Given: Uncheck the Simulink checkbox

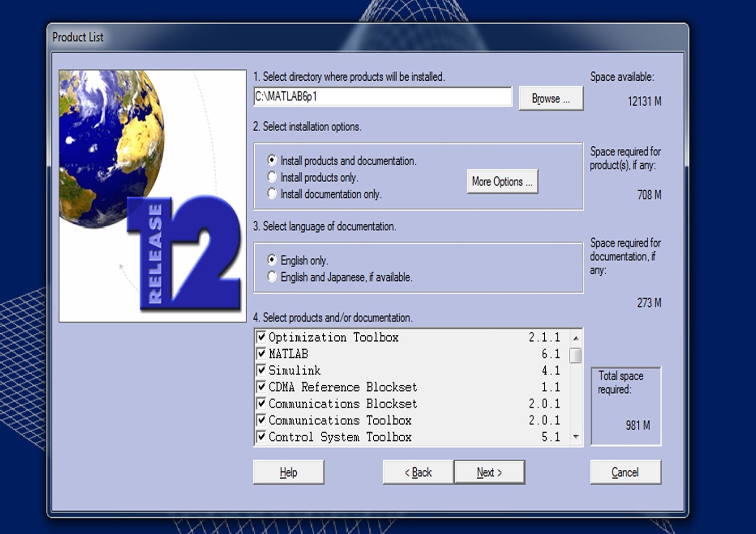Looking at the screenshot, I should [261, 370].
